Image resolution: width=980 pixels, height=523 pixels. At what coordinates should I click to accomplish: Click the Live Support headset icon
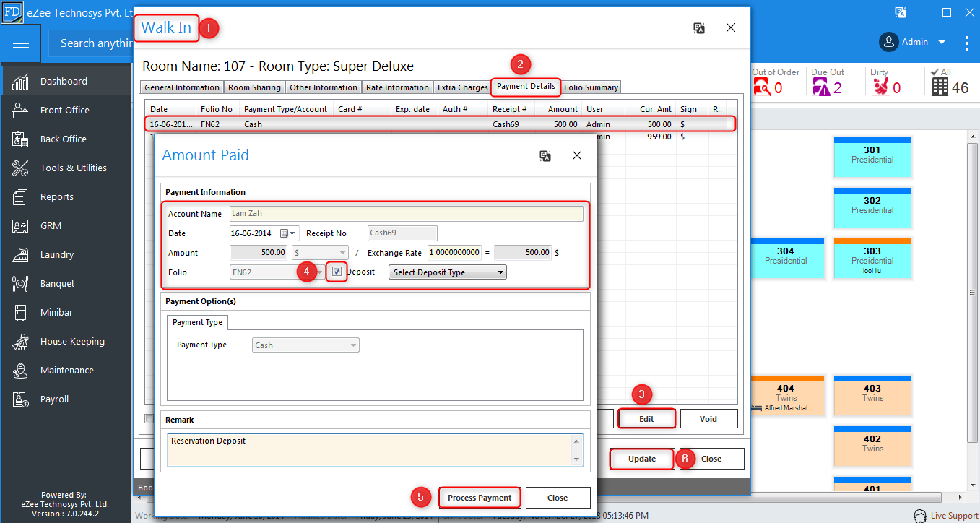point(920,516)
